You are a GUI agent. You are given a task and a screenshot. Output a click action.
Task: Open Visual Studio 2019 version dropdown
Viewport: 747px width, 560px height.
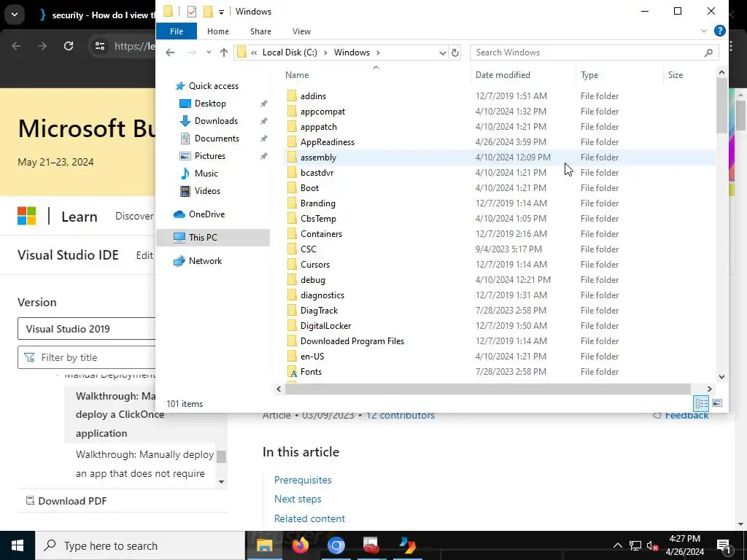(87, 329)
